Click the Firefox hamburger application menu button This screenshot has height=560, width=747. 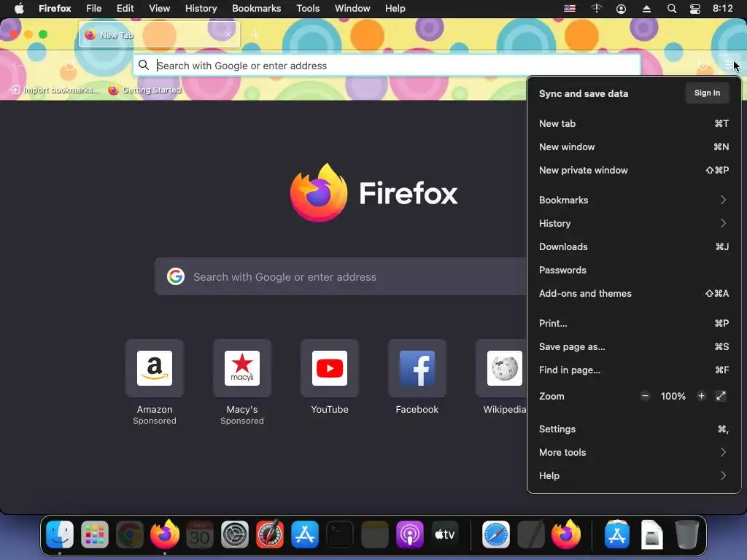(729, 65)
